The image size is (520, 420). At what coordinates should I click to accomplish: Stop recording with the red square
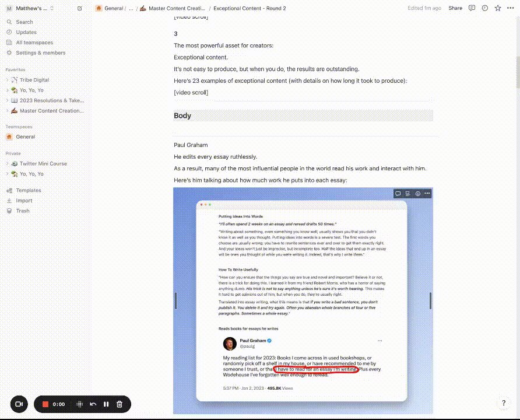(45, 404)
